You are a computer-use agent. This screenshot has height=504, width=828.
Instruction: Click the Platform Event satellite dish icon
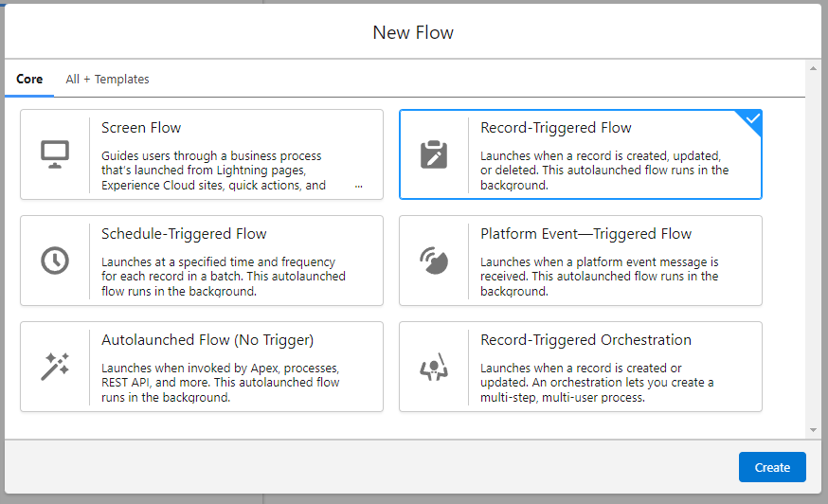[434, 261]
